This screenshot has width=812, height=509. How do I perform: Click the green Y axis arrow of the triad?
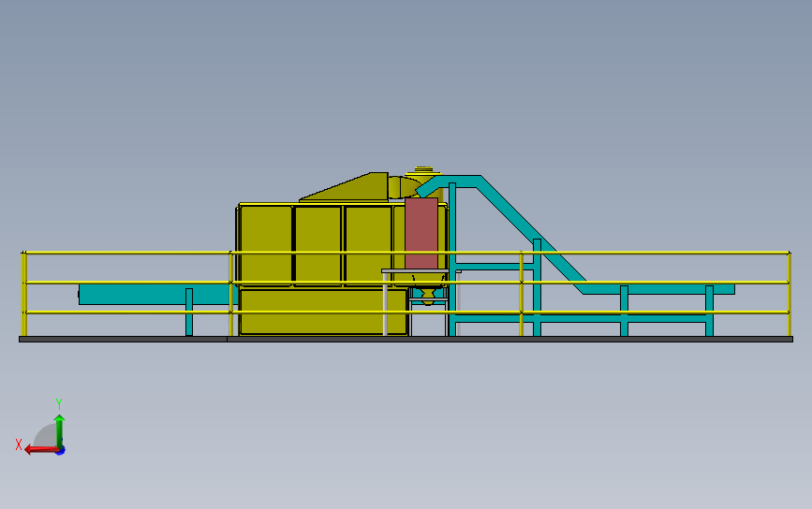[60, 430]
